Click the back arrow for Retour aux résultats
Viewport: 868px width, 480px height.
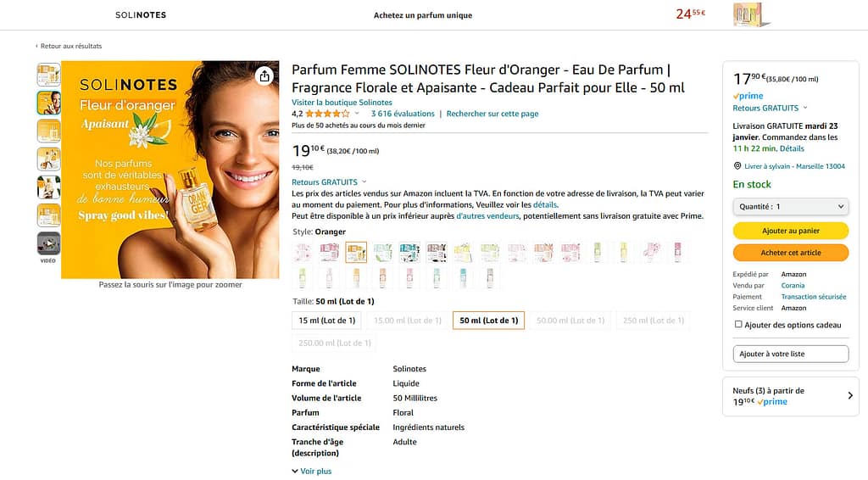(x=36, y=47)
